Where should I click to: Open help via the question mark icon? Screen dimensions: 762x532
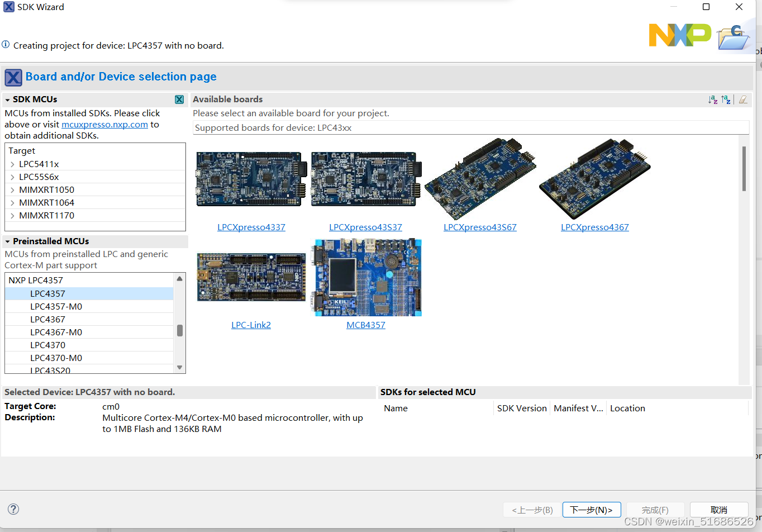13,509
